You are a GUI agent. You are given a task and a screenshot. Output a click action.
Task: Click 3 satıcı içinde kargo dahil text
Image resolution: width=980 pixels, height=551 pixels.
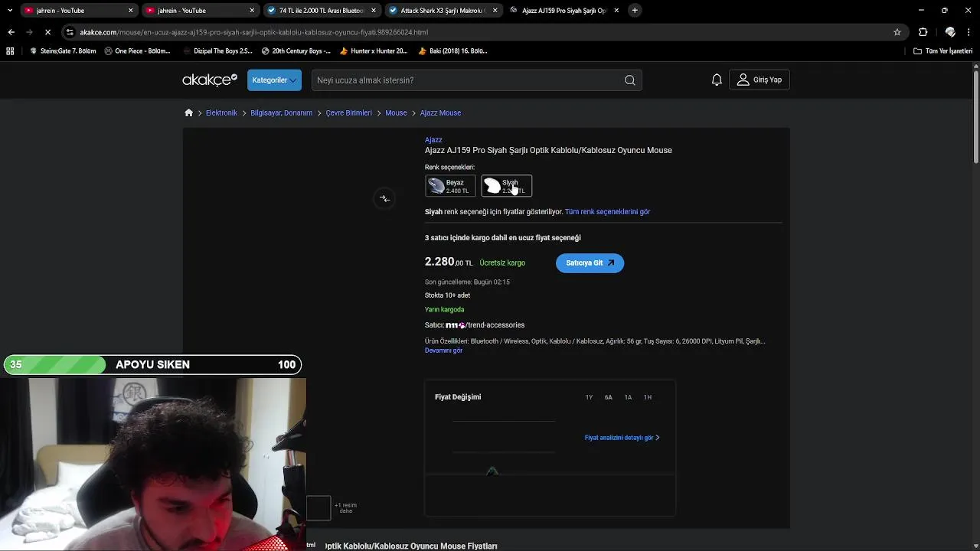(x=503, y=238)
